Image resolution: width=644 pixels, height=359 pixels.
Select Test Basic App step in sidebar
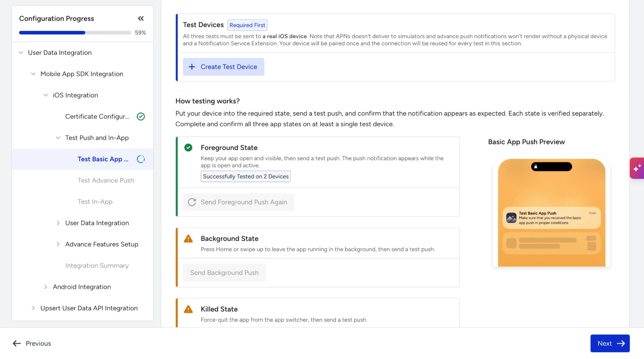tap(83, 159)
